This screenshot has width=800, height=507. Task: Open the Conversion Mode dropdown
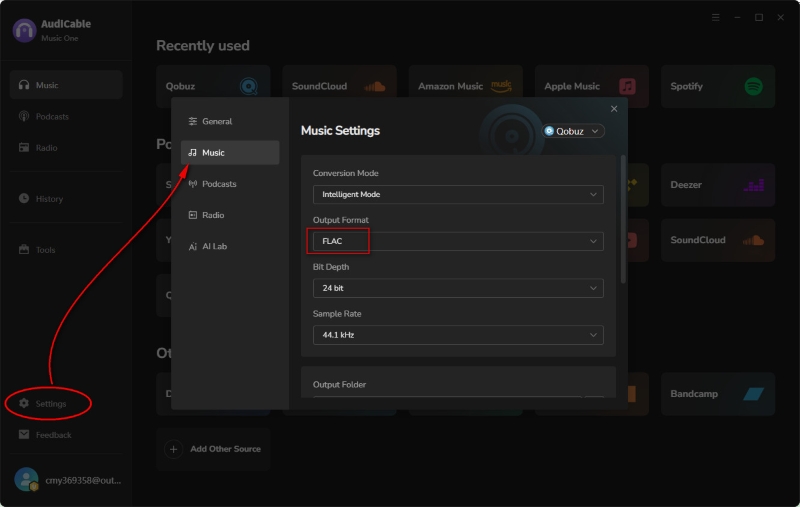pyautogui.click(x=458, y=194)
